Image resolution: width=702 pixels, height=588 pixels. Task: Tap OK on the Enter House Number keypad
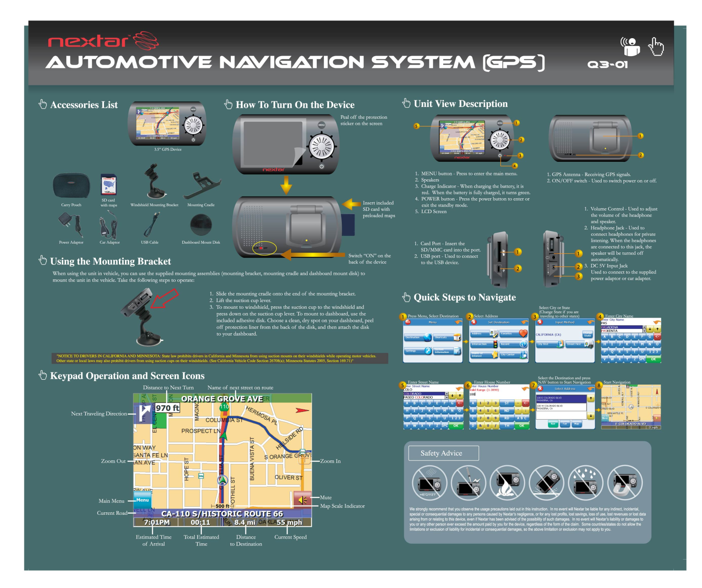522,425
